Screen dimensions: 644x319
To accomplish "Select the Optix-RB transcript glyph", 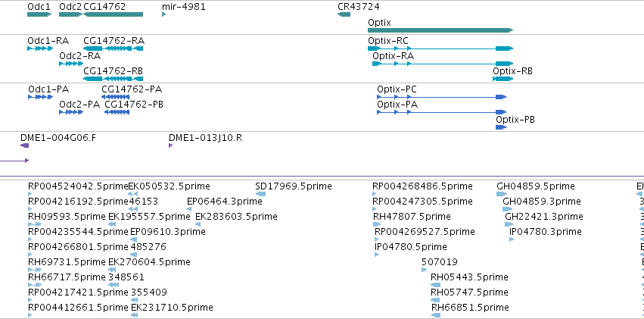I will [503, 79].
